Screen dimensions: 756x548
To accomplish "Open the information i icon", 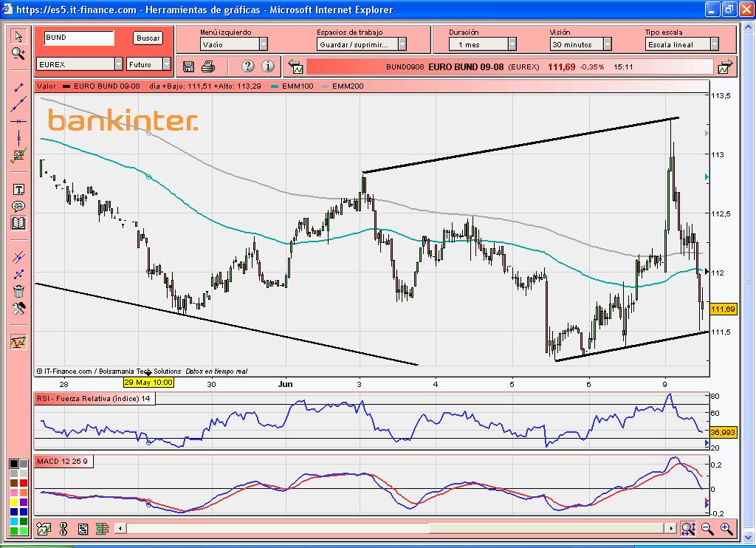I will click(268, 66).
